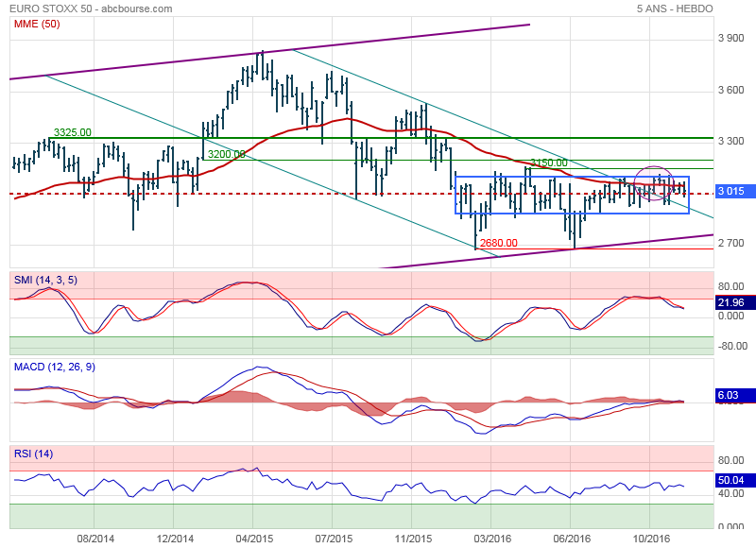Select the RSI (14) indicator label

click(x=33, y=454)
